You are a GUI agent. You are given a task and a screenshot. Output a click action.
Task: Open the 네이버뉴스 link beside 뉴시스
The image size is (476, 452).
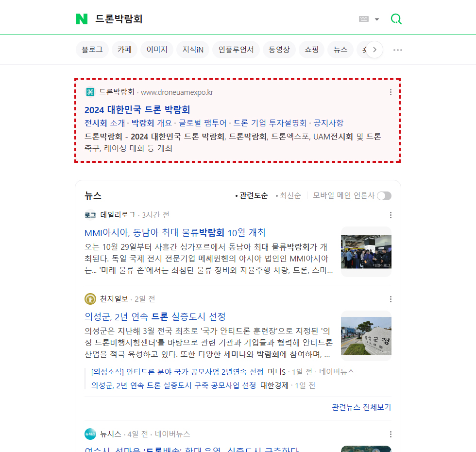coord(172,434)
